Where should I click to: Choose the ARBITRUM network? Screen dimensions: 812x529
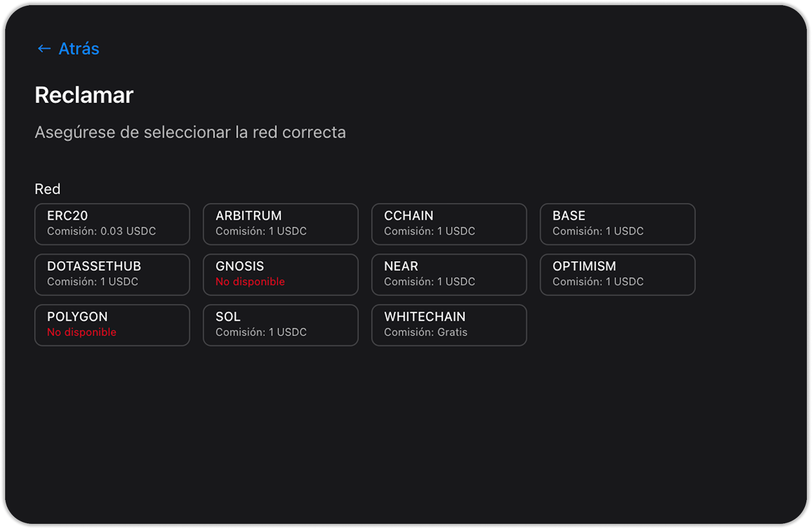pyautogui.click(x=280, y=224)
